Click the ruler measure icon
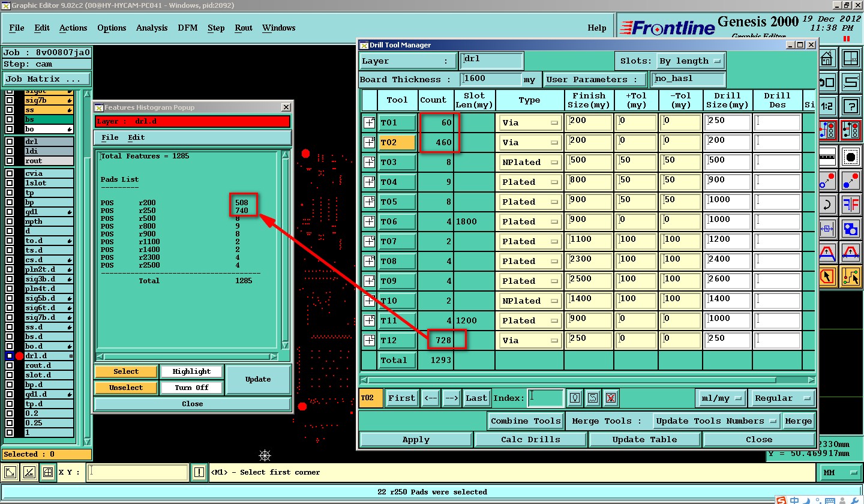Screen dimensions: 864x504 pos(827,157)
